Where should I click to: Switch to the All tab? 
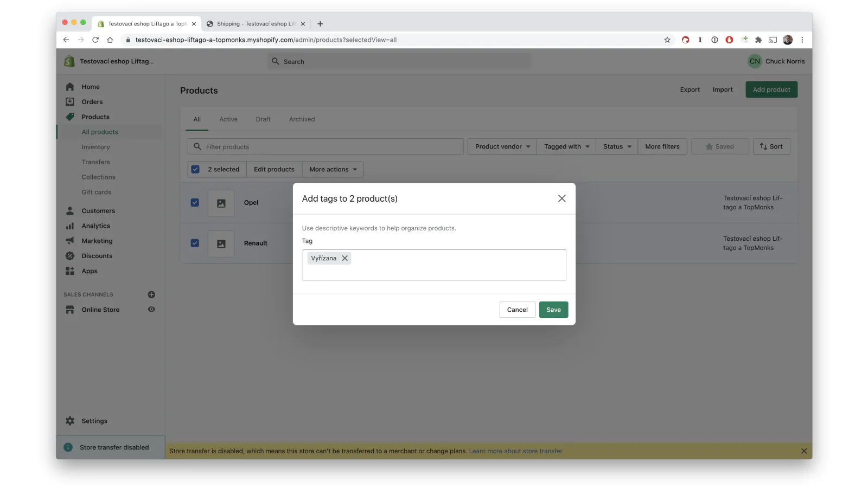click(x=197, y=119)
